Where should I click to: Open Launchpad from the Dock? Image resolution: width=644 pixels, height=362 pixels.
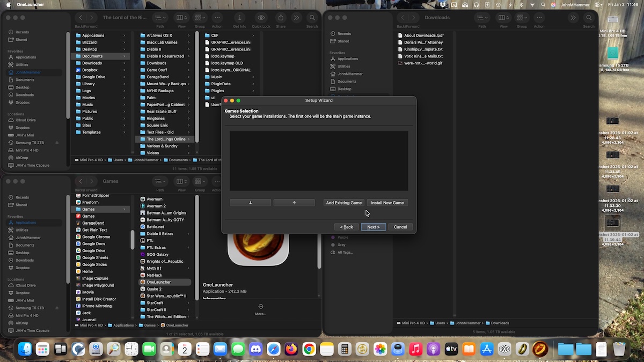42,349
